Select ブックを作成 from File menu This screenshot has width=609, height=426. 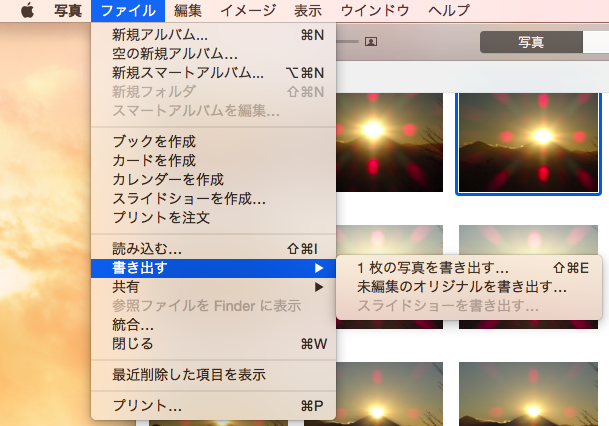point(213,141)
